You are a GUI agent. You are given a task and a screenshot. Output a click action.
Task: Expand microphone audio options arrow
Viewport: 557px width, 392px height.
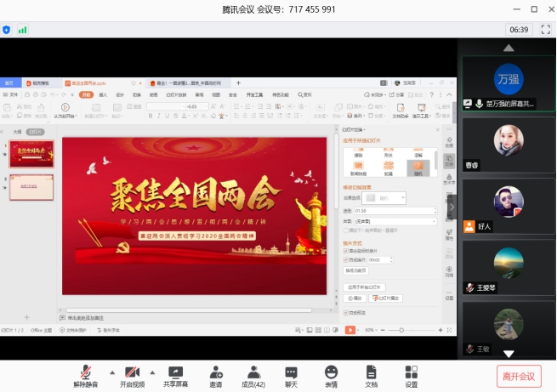pyautogui.click(x=111, y=372)
